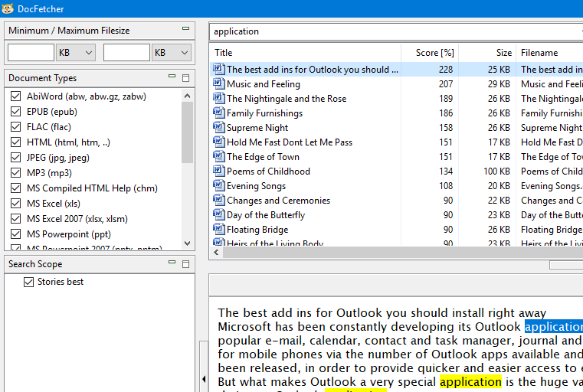Sort results by Filename column
This screenshot has width=583, height=392.
[549, 53]
